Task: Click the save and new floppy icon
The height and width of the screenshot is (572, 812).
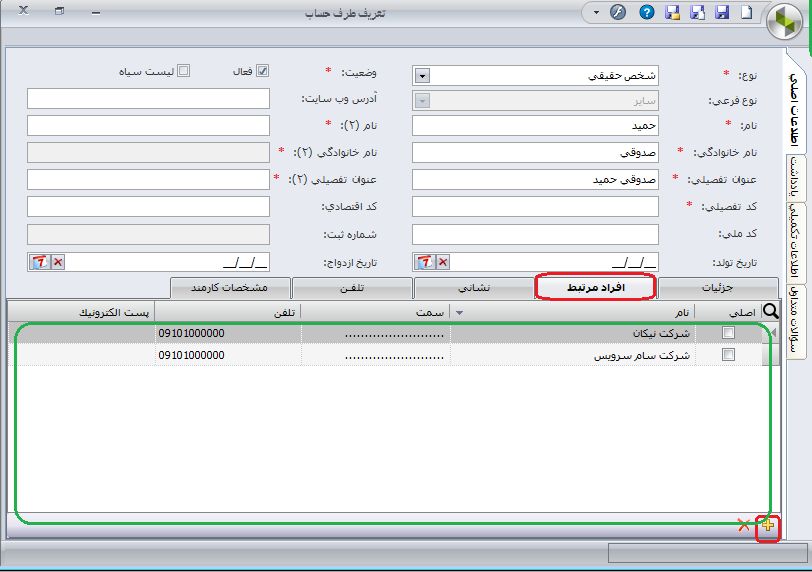Action: click(697, 12)
